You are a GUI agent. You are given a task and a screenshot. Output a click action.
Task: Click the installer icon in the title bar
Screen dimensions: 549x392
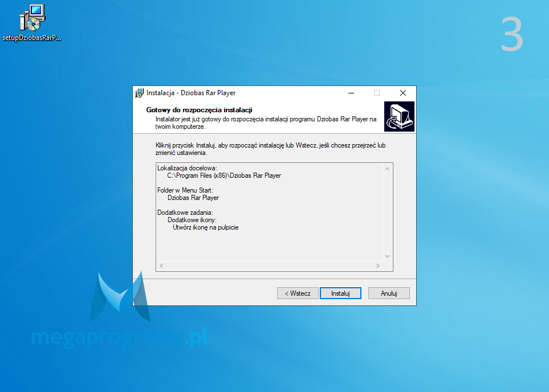coord(139,93)
